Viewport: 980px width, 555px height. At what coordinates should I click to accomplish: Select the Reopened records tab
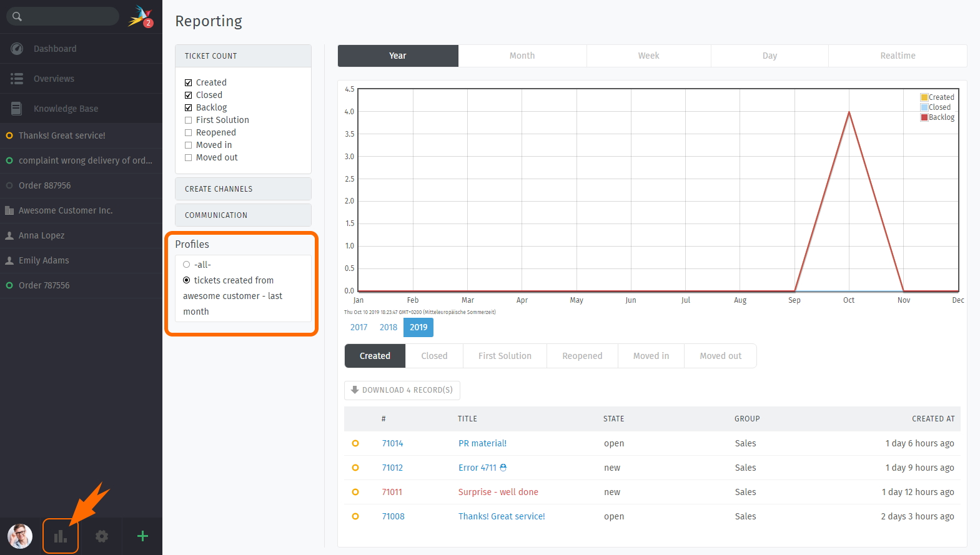[x=582, y=356]
